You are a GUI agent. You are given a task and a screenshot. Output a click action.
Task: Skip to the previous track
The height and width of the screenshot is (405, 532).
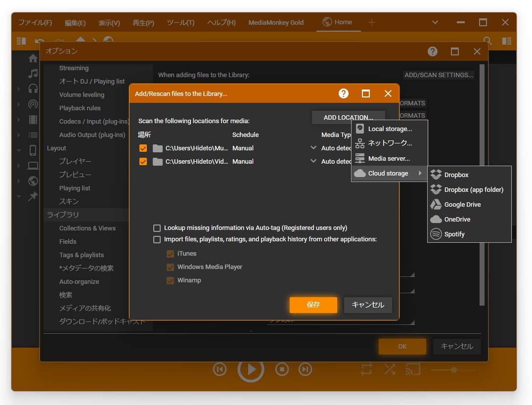pyautogui.click(x=220, y=369)
